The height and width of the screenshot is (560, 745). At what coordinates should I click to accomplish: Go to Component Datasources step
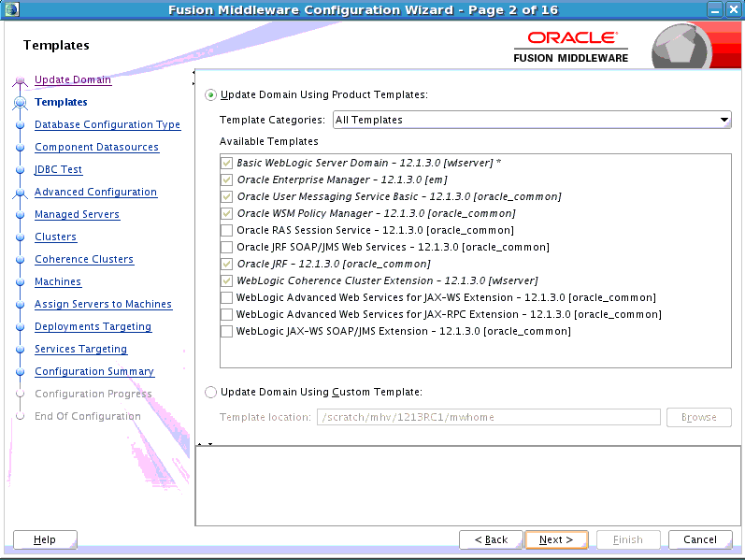(96, 148)
